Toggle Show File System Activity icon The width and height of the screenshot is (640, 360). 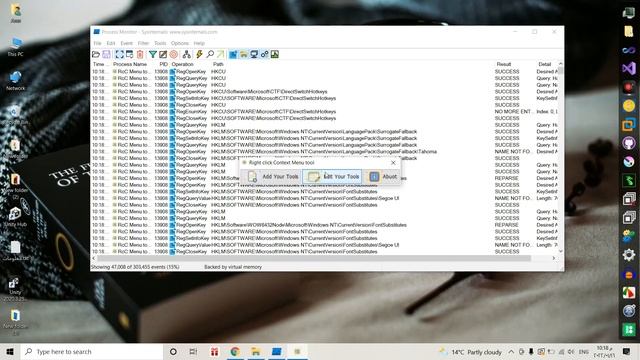pos(244,54)
